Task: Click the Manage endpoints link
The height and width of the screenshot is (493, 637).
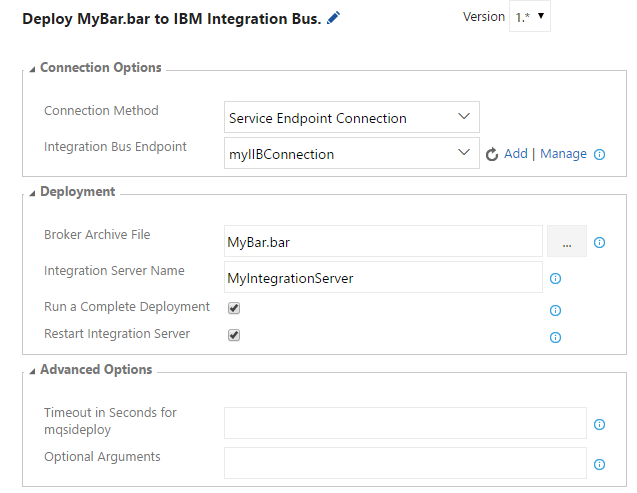Action: 563,154
